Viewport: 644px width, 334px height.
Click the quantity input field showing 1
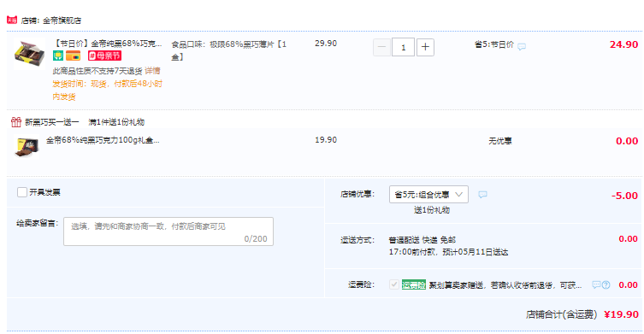(x=403, y=47)
